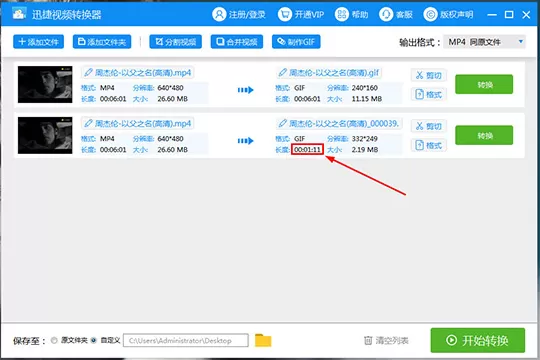Click the 240*160 resolution value
The height and width of the screenshot is (360, 540).
365,88
